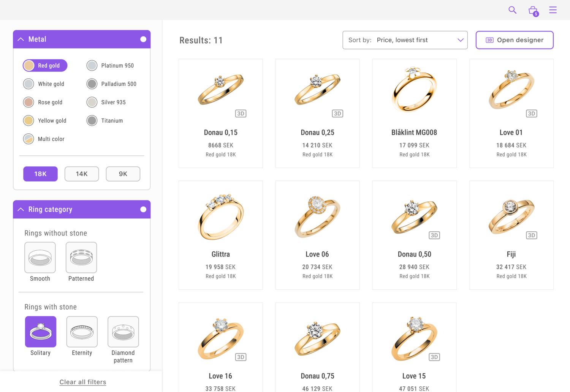Select the Smooth ring category icon
Screen dimensions: 570x392
click(x=40, y=258)
